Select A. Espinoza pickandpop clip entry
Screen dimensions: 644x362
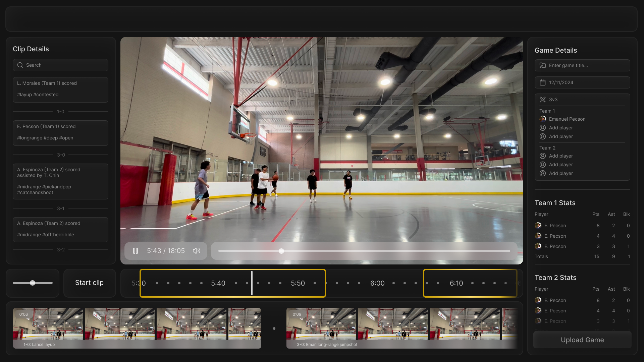[x=60, y=181]
